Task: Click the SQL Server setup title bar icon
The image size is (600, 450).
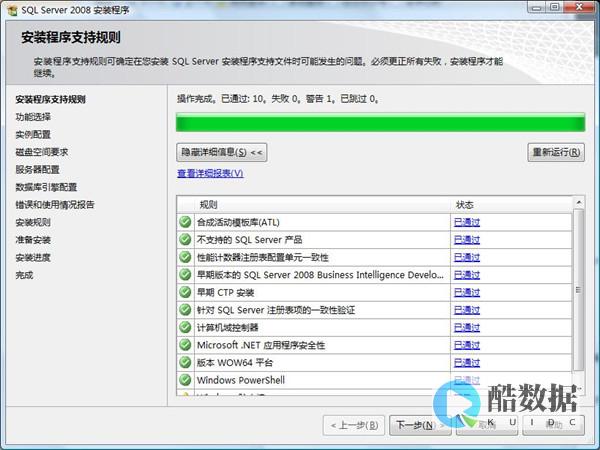Action: coord(12,10)
